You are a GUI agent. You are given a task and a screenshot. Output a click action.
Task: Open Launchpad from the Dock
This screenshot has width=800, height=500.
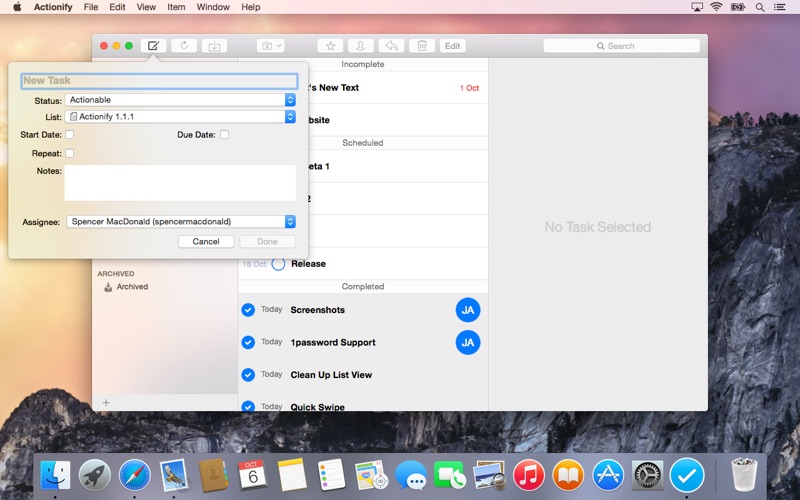(95, 476)
